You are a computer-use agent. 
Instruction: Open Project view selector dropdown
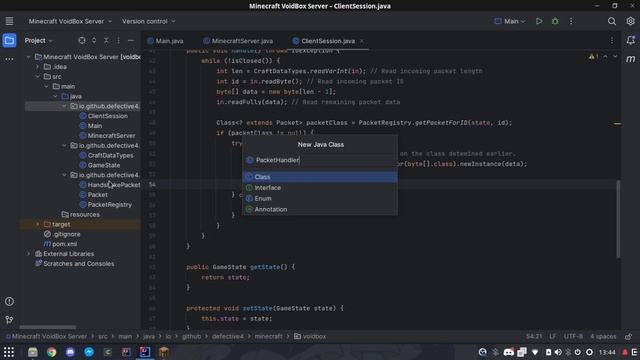pos(39,40)
